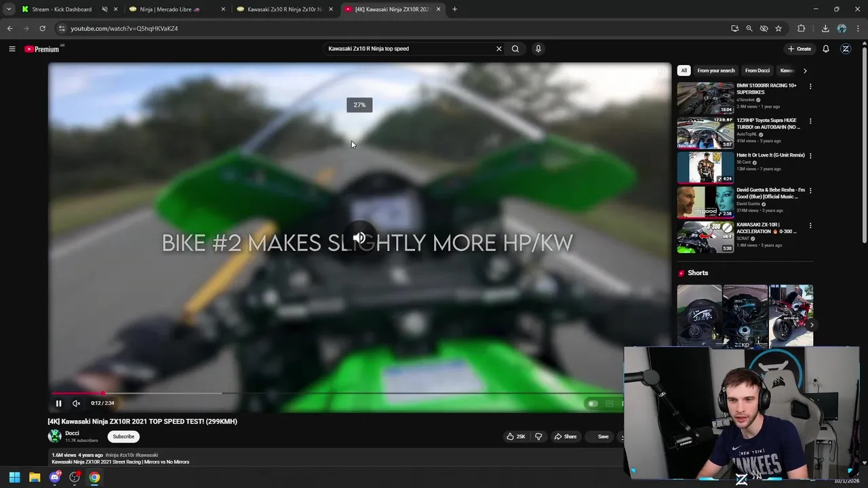This screenshot has width=868, height=488.
Task: Open the Create button menu
Action: point(800,49)
